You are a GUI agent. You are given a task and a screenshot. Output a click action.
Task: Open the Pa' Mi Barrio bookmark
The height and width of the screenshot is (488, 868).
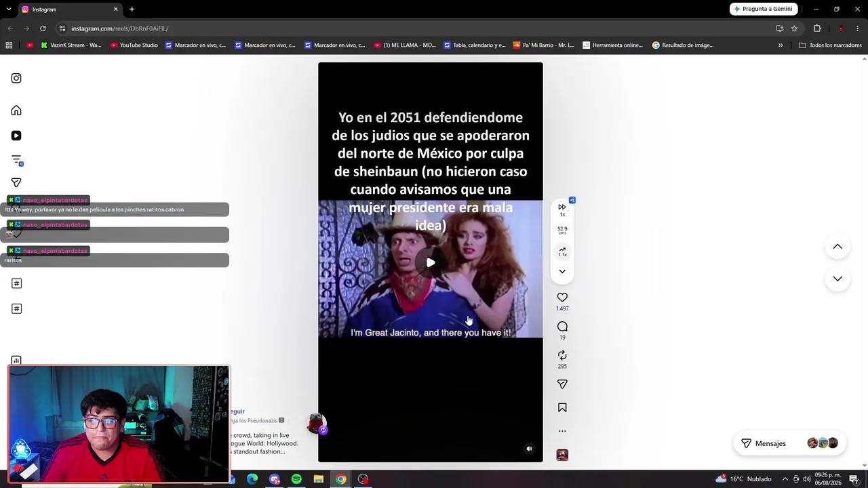tap(544, 45)
